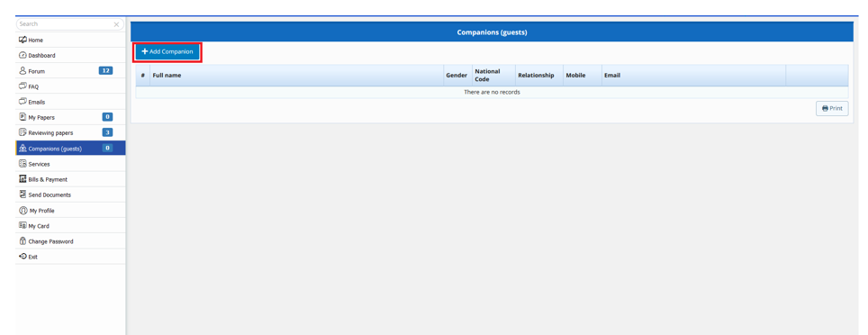Image resolution: width=868 pixels, height=335 pixels.
Task: Click the Print button
Action: (832, 109)
